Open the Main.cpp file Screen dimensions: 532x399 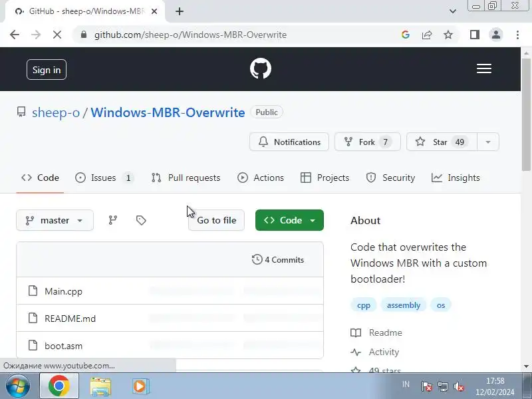(63, 291)
